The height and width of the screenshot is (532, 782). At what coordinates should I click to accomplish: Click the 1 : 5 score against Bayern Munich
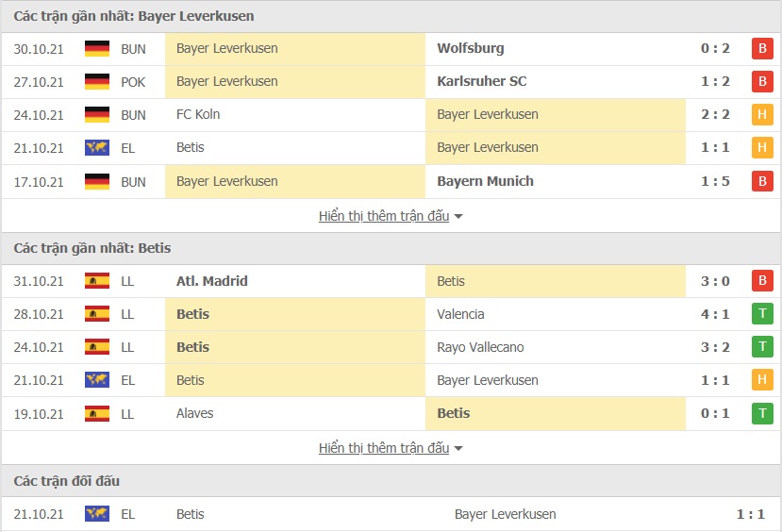tap(716, 181)
